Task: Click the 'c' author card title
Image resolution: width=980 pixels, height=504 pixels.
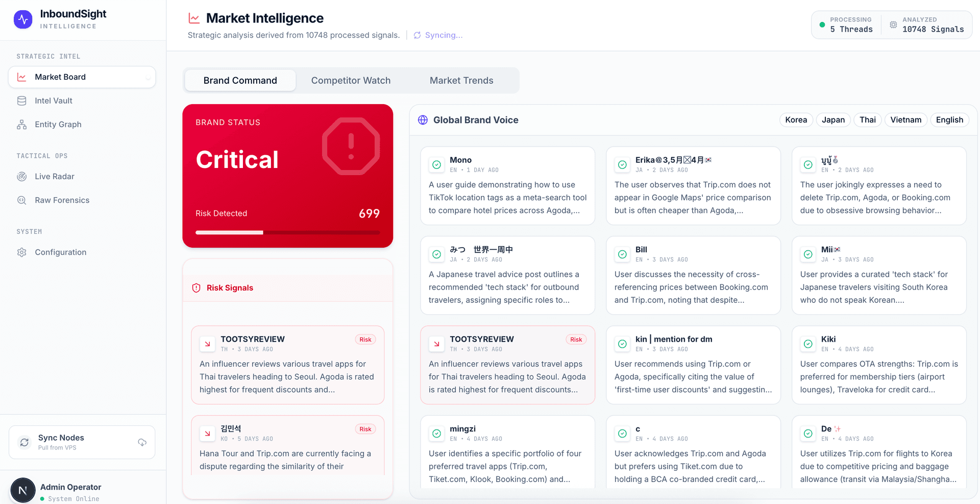Action: (638, 429)
